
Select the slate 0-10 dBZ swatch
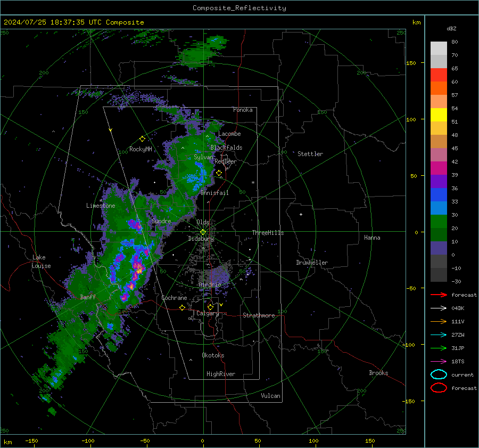click(439, 248)
